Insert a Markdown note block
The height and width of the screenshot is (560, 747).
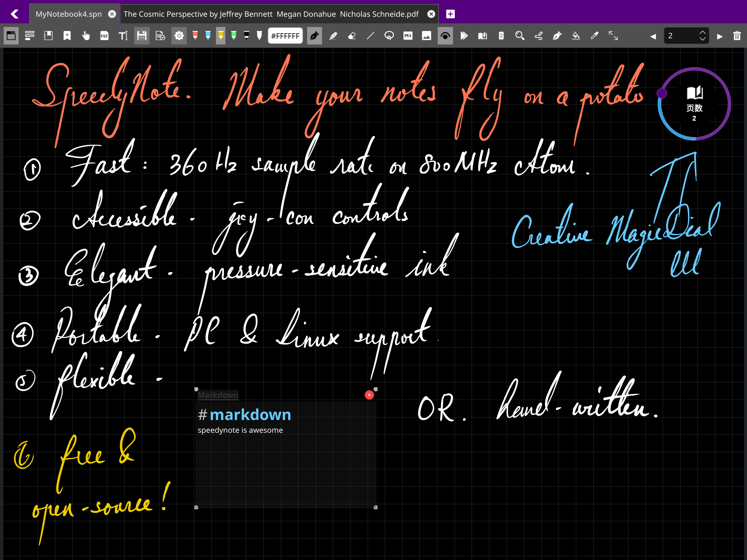(408, 35)
